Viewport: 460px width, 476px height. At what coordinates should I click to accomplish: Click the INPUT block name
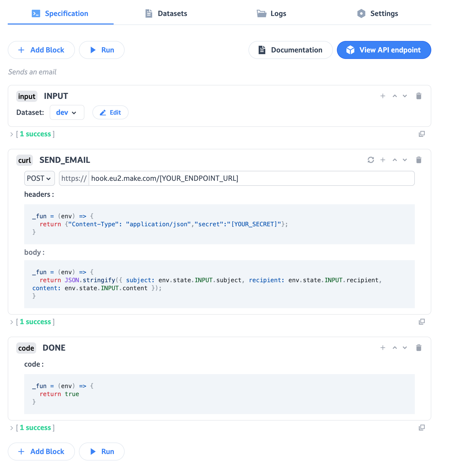pos(56,96)
